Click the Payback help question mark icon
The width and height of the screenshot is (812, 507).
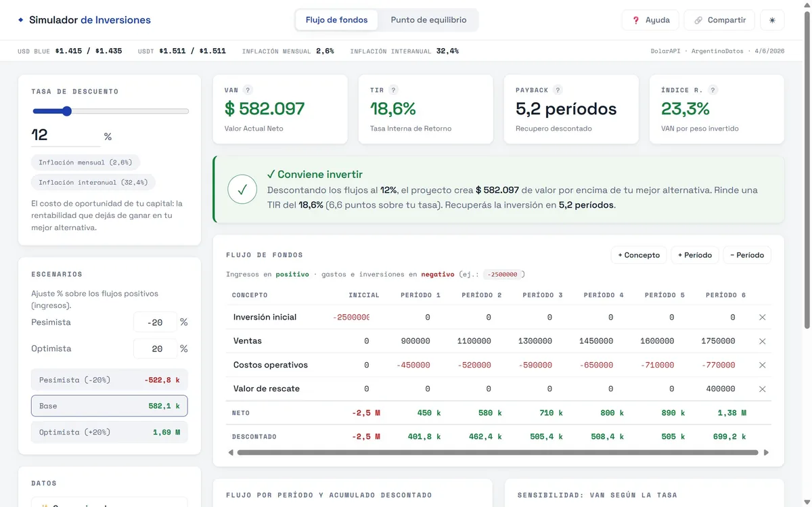(x=558, y=90)
